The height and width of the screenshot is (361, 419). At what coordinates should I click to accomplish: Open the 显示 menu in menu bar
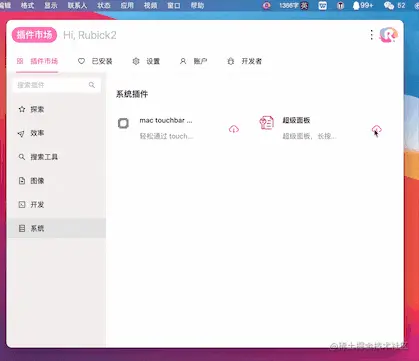coord(51,5)
